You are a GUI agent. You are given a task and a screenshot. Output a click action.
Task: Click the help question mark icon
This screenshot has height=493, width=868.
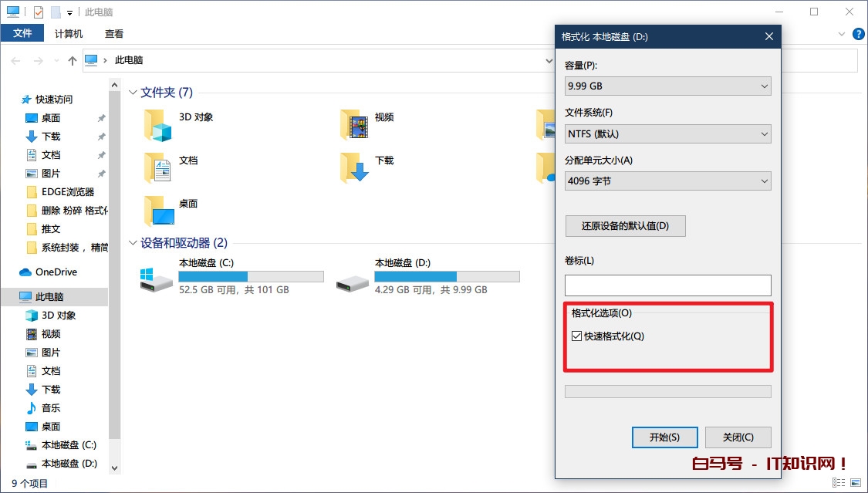(858, 34)
